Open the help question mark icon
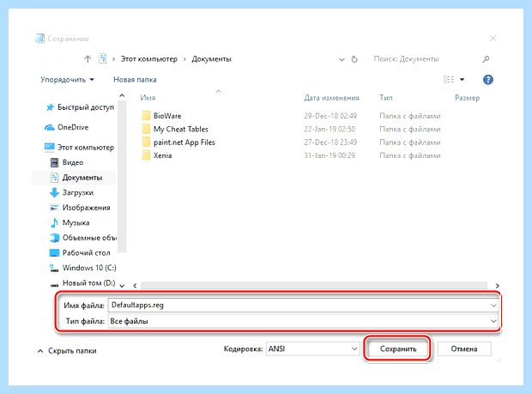The image size is (532, 394). point(488,80)
